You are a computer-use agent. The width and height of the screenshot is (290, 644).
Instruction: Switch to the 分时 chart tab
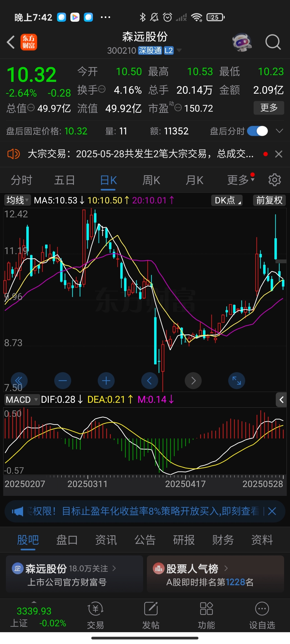21,180
